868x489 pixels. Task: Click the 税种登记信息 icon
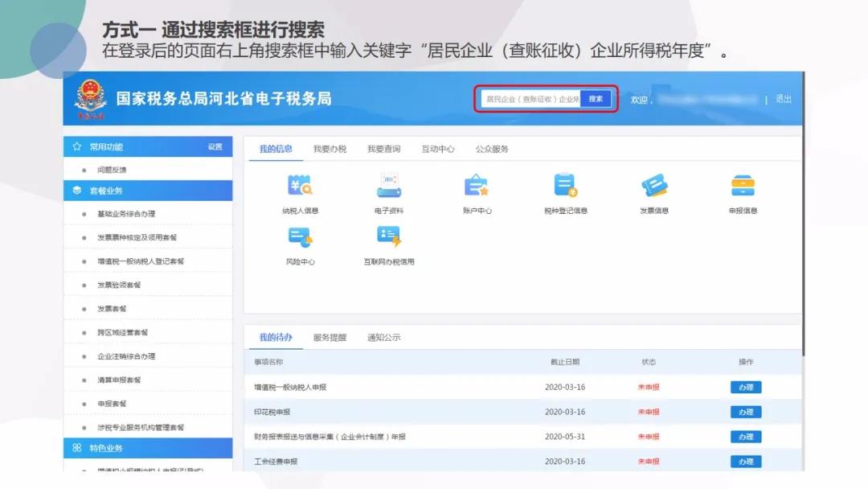pyautogui.click(x=566, y=193)
